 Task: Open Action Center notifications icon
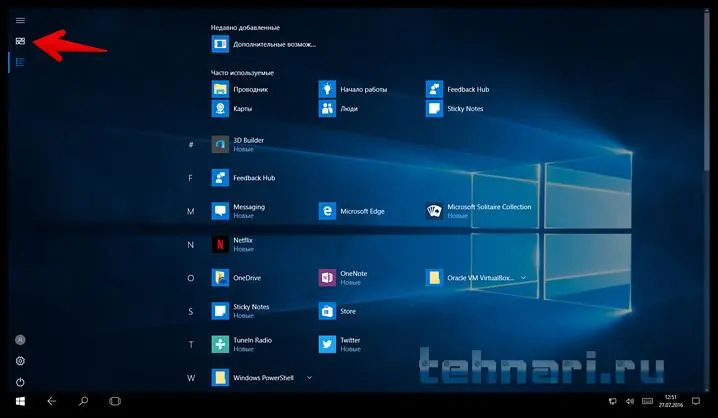[x=696, y=402]
